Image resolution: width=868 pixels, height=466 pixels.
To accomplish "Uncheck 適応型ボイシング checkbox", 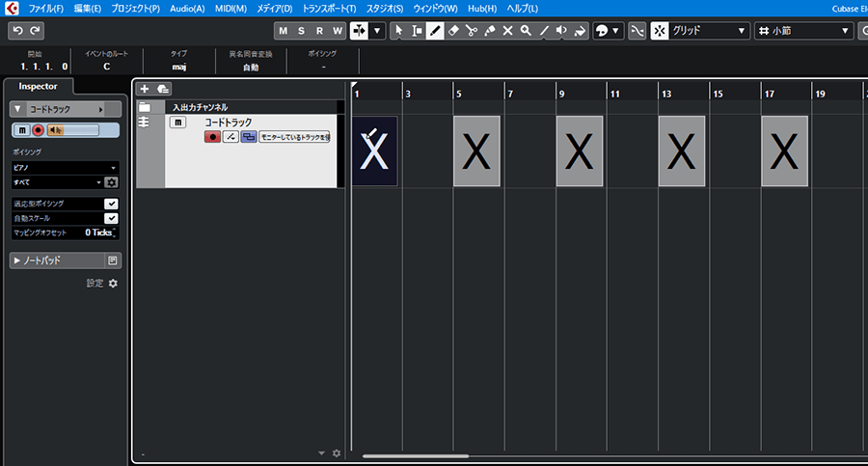I will (x=111, y=204).
